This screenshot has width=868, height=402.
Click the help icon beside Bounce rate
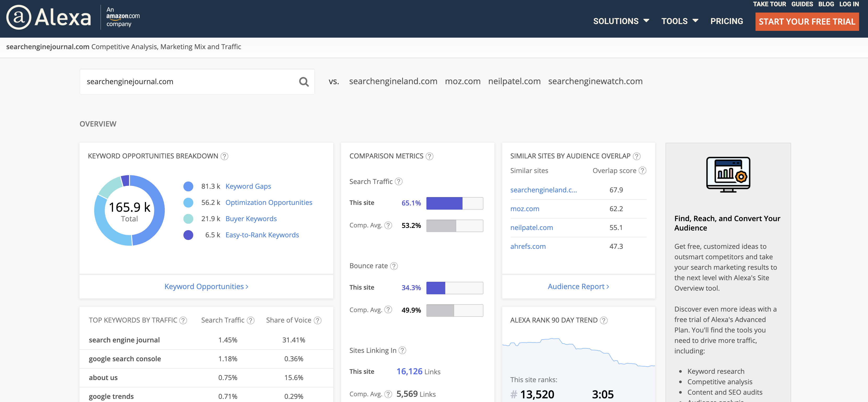click(x=394, y=266)
